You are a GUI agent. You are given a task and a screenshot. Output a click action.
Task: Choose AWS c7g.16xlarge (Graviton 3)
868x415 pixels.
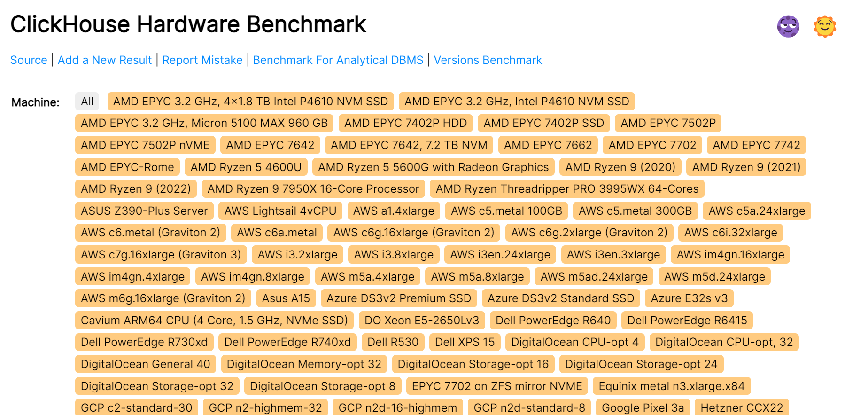click(161, 255)
